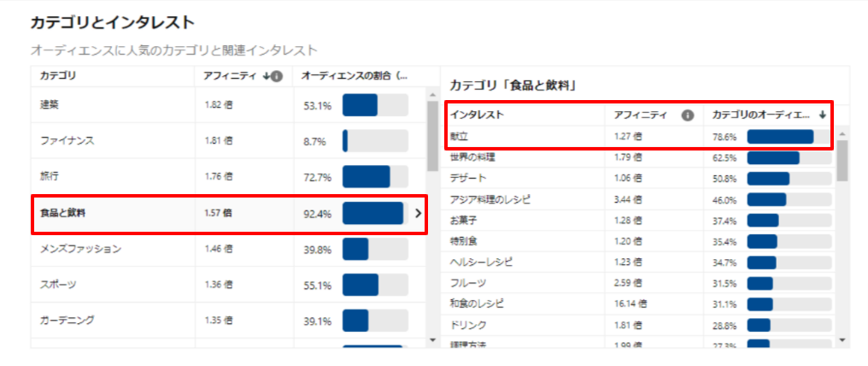
Task: Expand the 食品と飲料 row chevron
Action: coord(418,213)
